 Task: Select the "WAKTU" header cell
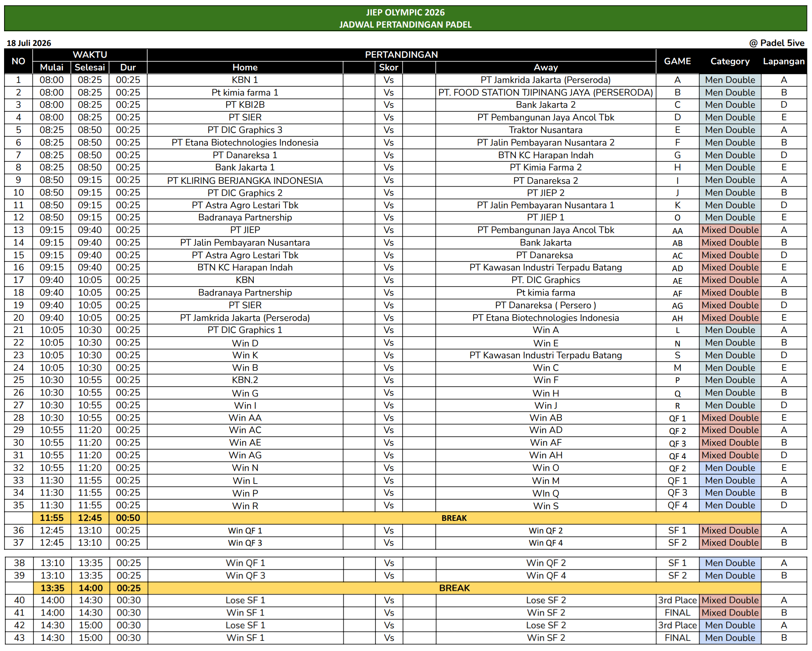pyautogui.click(x=90, y=55)
